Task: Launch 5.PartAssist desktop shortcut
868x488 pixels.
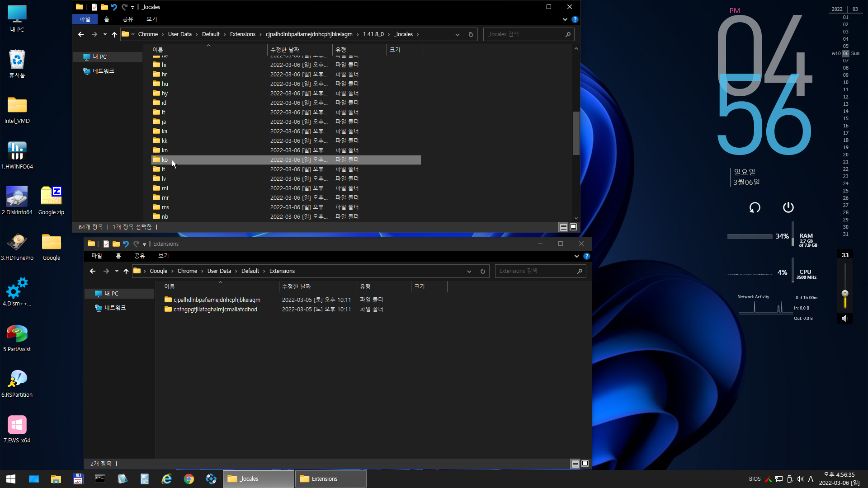Action: 17,338
